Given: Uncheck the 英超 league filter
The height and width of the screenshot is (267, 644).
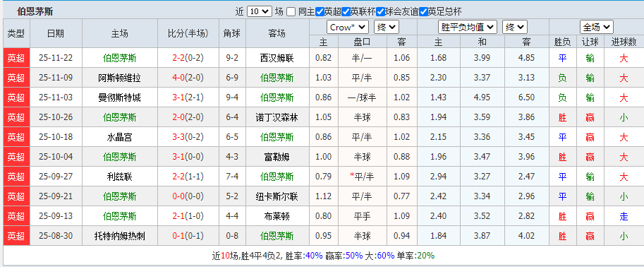Looking at the screenshot, I should [320, 11].
